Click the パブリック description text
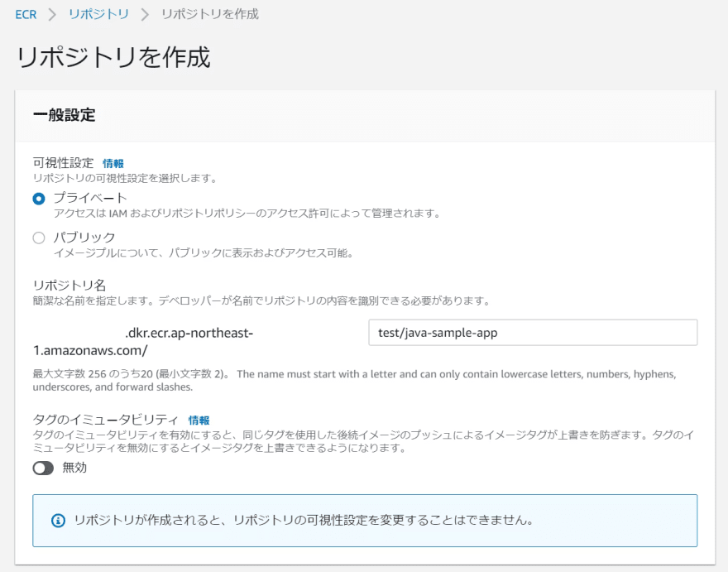This screenshot has height=572, width=728. tap(204, 253)
